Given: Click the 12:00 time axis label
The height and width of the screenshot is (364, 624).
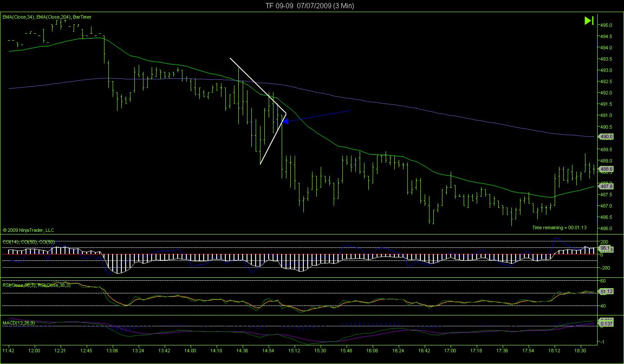Looking at the screenshot, I should coord(34,350).
